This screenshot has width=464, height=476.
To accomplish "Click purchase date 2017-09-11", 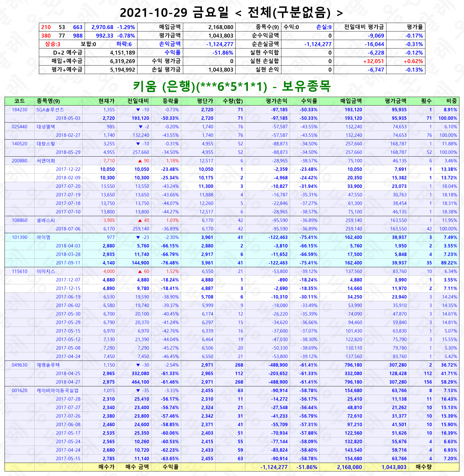I will [x=68, y=263].
